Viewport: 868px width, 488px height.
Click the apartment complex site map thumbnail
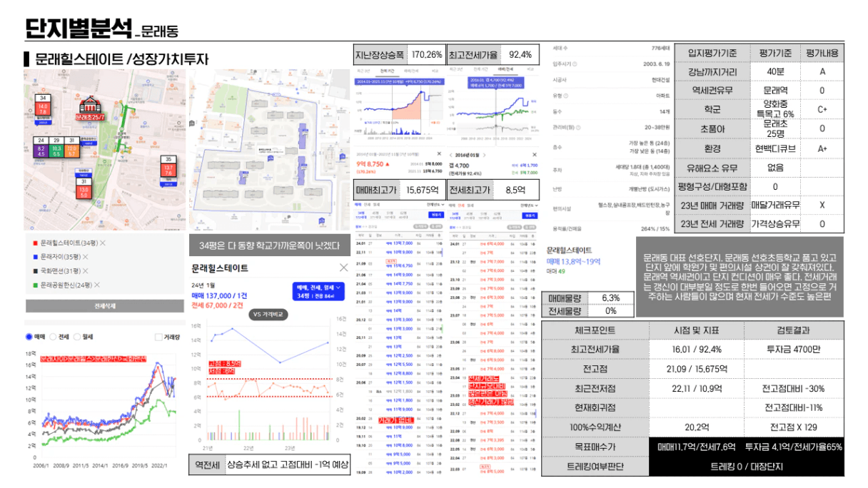[x=269, y=149]
